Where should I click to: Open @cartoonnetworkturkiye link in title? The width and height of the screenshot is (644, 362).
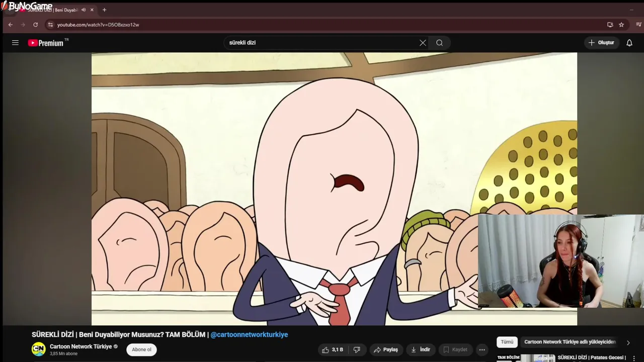tap(249, 335)
